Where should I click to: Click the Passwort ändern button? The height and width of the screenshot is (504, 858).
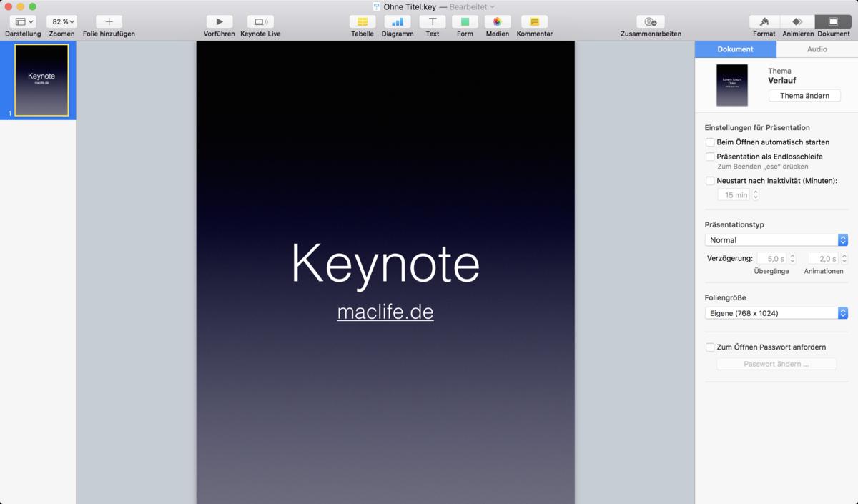tap(776, 364)
